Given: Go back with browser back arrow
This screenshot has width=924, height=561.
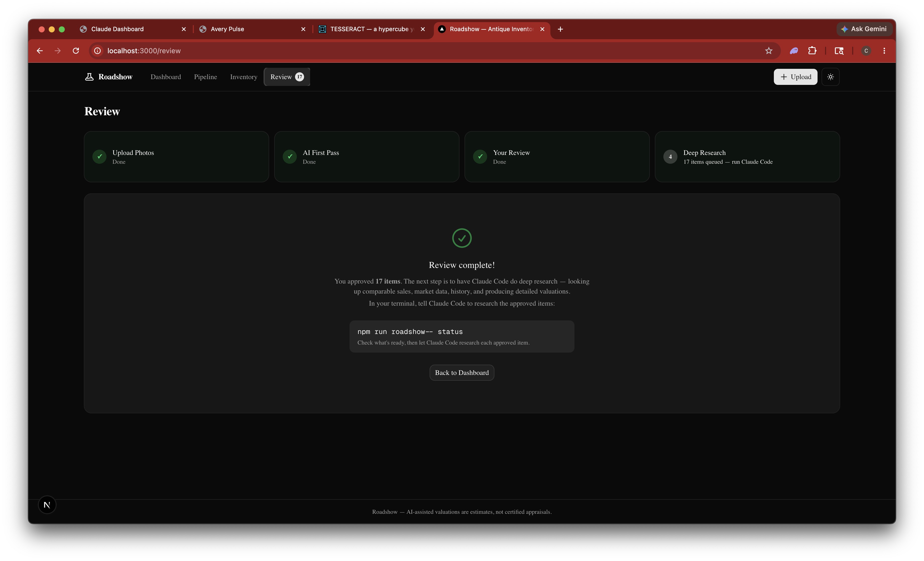Looking at the screenshot, I should (40, 51).
